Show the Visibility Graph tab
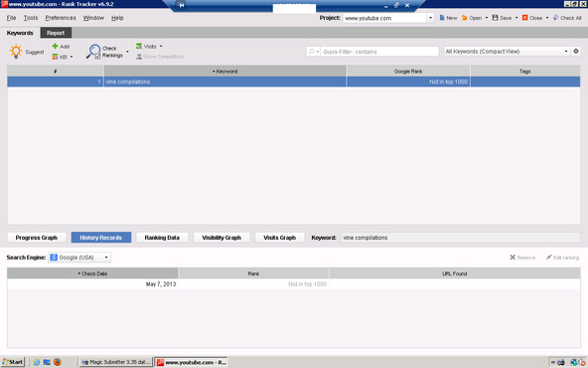Image resolution: width=588 pixels, height=368 pixels. pyautogui.click(x=221, y=238)
